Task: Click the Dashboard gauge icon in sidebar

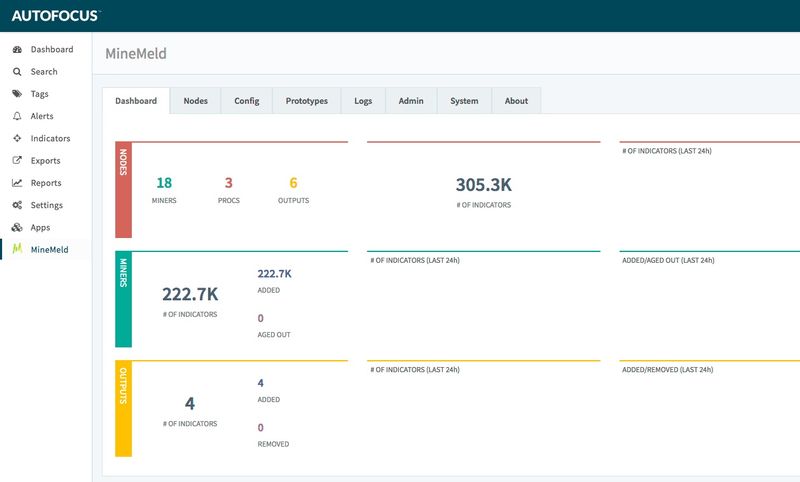Action: coord(17,49)
